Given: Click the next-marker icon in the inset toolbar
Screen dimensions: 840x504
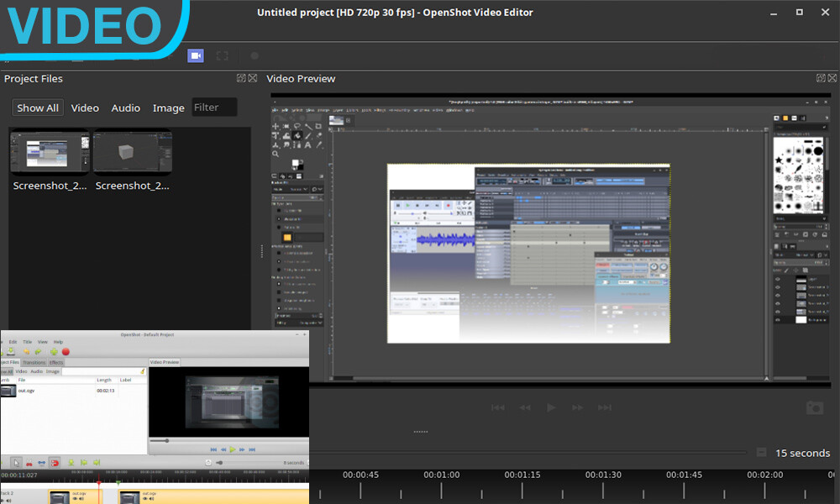Looking at the screenshot, I should click(97, 461).
